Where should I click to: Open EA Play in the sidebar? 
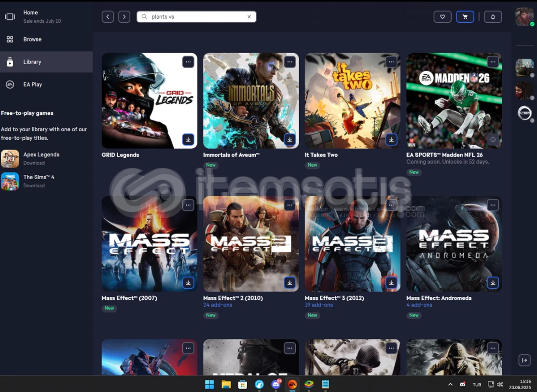[46, 84]
